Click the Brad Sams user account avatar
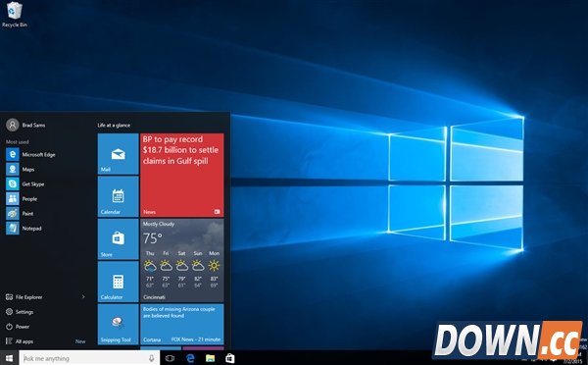The width and height of the screenshot is (588, 365). point(13,125)
